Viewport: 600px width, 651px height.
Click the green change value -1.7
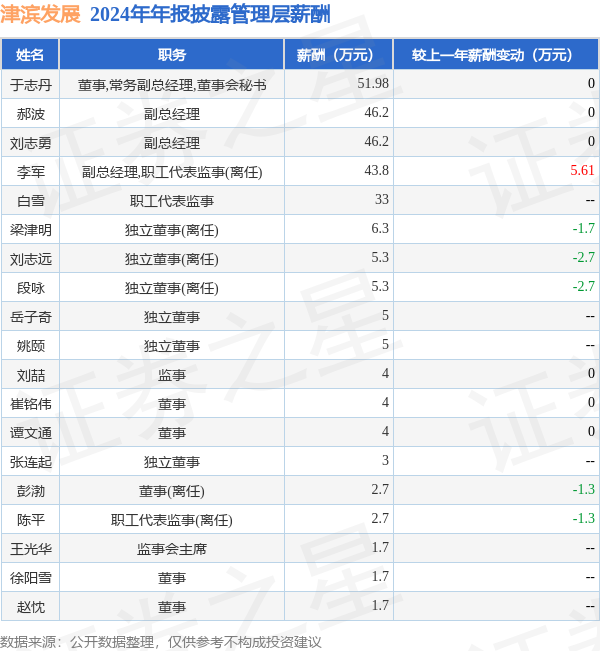pyautogui.click(x=583, y=228)
